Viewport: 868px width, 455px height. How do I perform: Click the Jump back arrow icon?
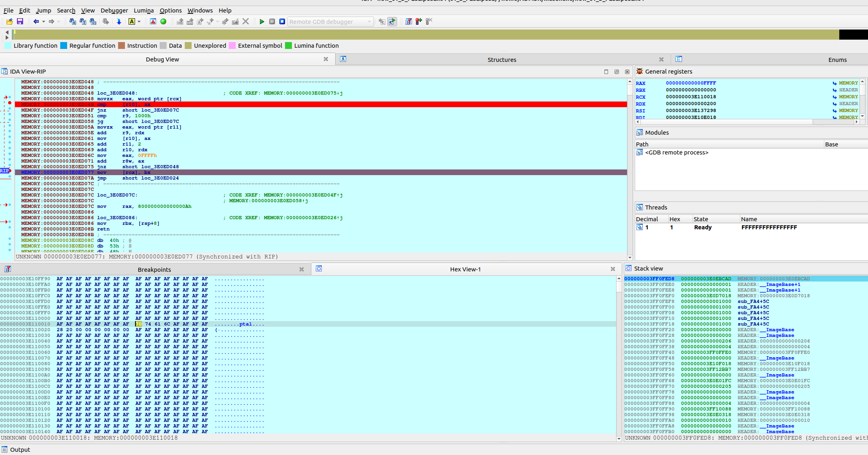(36, 21)
